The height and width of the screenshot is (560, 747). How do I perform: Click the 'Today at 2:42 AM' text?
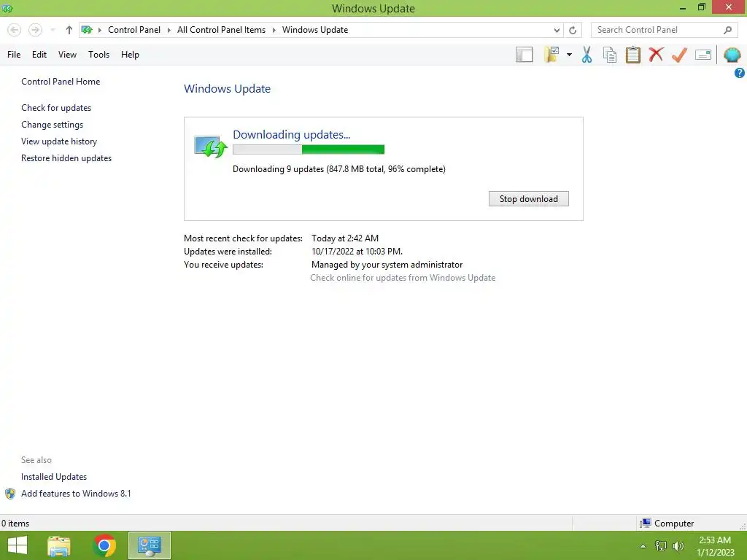tap(345, 238)
